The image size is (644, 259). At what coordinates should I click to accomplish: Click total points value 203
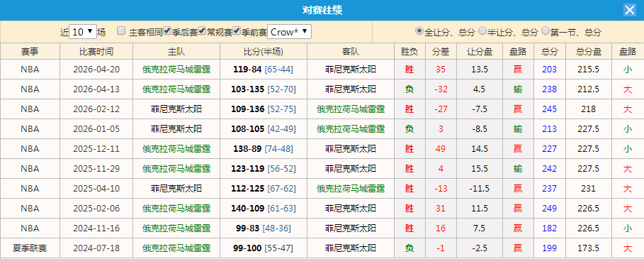point(550,70)
